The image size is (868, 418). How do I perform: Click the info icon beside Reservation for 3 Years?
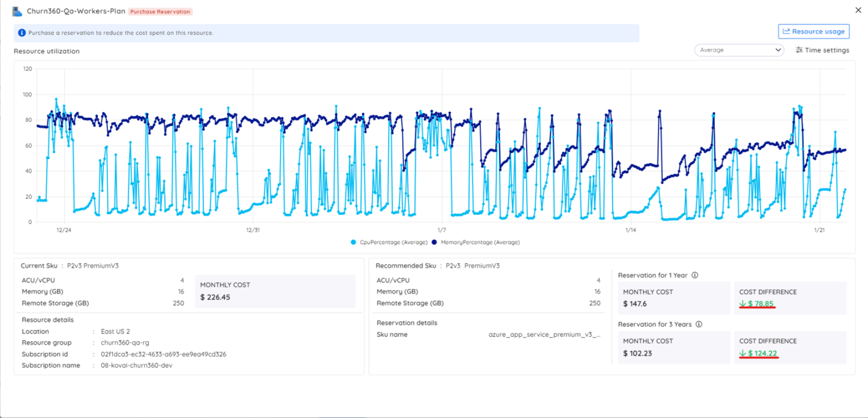coord(700,324)
